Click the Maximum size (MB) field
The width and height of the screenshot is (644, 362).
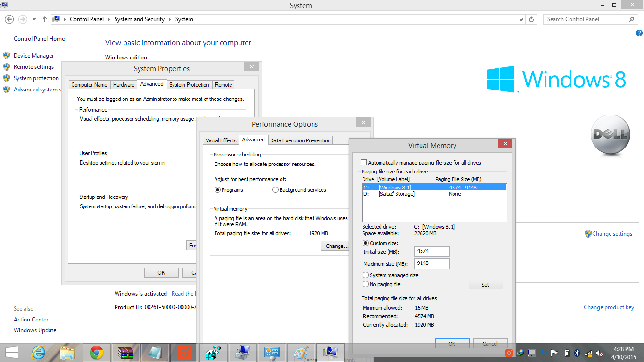pos(432,263)
